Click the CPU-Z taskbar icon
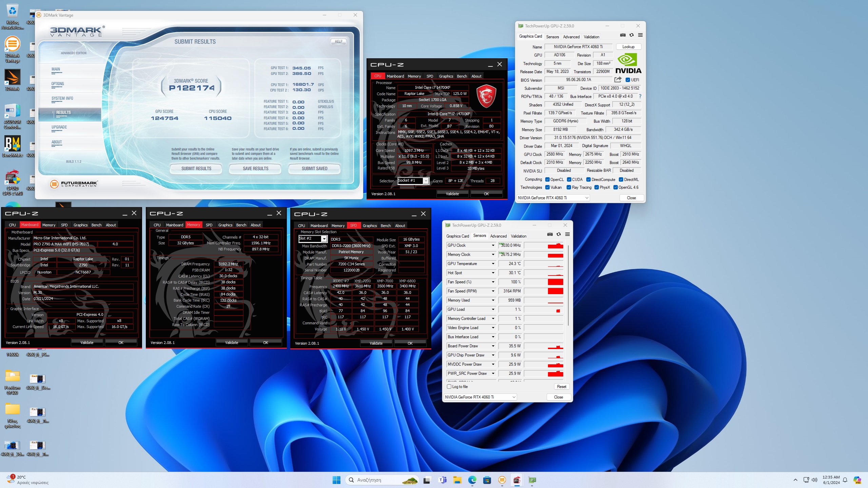This screenshot has width=868, height=488. (x=517, y=480)
